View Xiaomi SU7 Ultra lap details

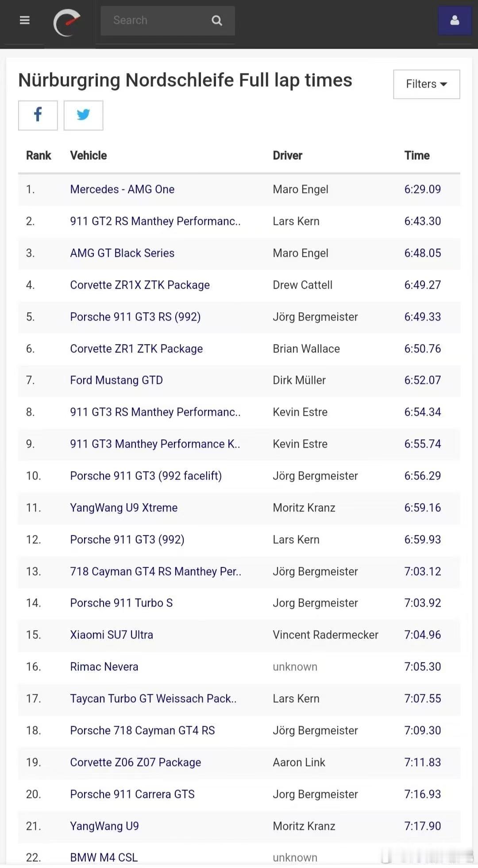[x=112, y=635]
